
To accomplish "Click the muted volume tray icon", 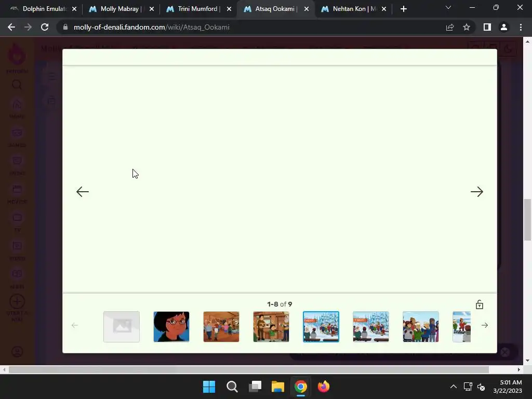I will click(481, 387).
